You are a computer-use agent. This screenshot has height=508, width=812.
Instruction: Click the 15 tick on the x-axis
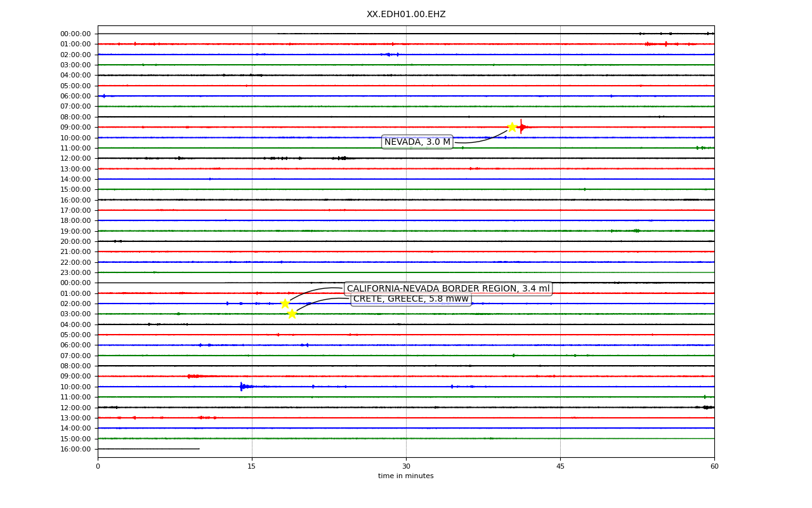pyautogui.click(x=252, y=467)
